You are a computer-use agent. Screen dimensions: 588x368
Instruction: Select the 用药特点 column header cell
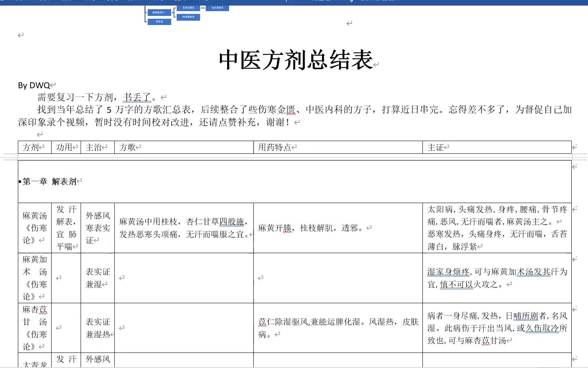click(x=338, y=147)
